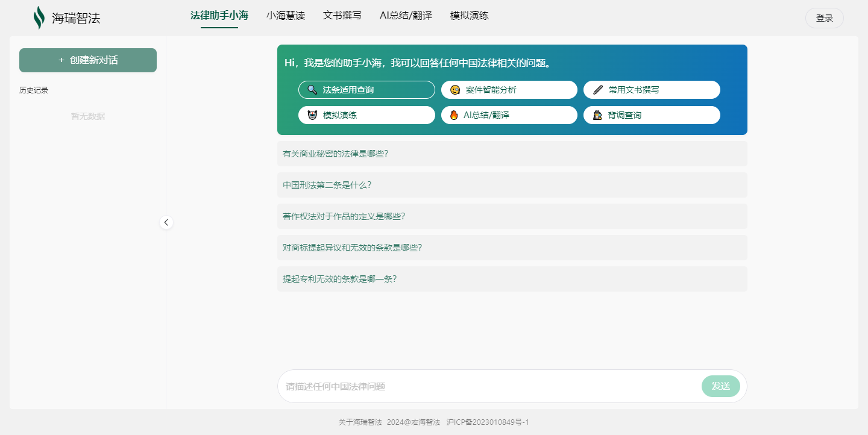Viewport: 868px width, 435px height.
Task: Click the 登录 login button
Action: [825, 18]
